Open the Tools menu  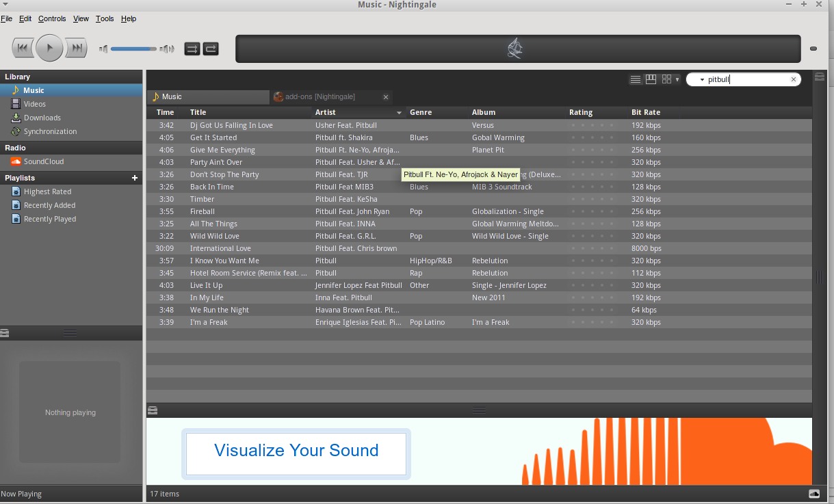105,18
